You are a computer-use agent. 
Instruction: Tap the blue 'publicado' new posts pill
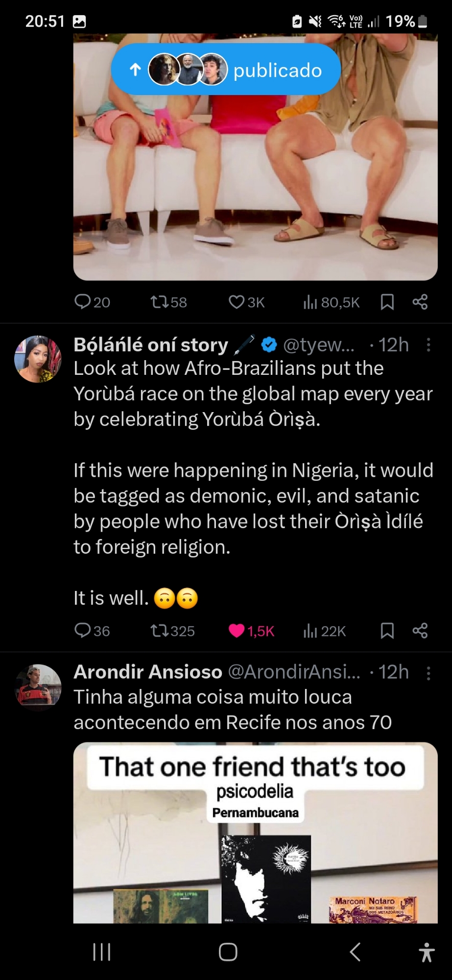[x=226, y=70]
